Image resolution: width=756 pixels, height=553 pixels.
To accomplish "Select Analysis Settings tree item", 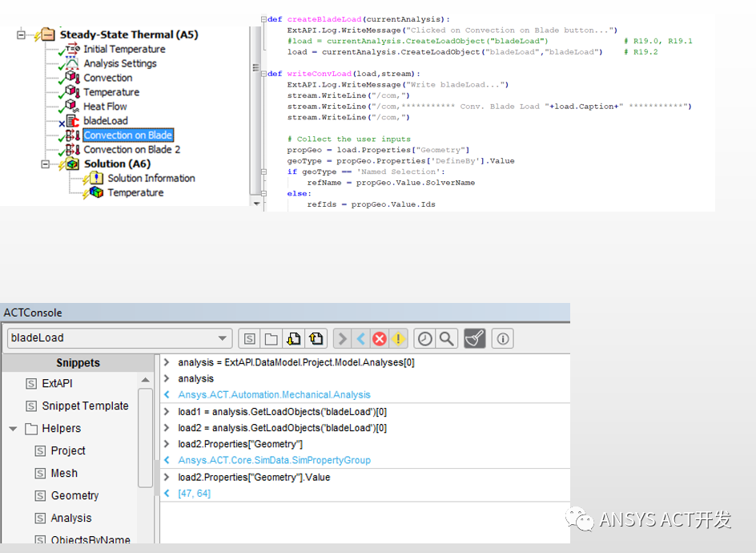I will [120, 63].
